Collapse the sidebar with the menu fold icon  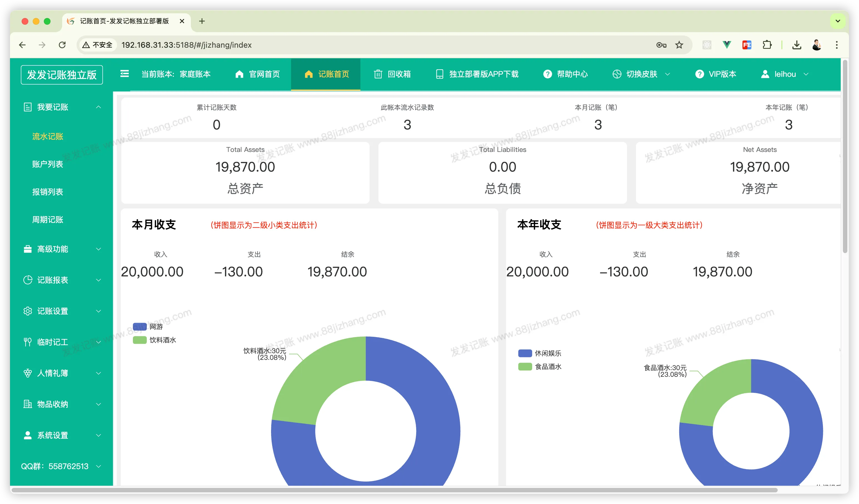point(125,73)
